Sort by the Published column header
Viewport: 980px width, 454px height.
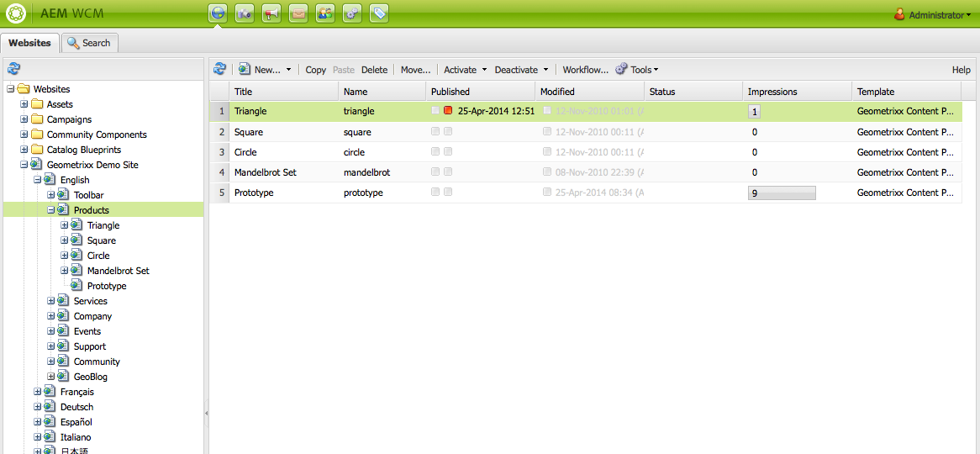[481, 92]
